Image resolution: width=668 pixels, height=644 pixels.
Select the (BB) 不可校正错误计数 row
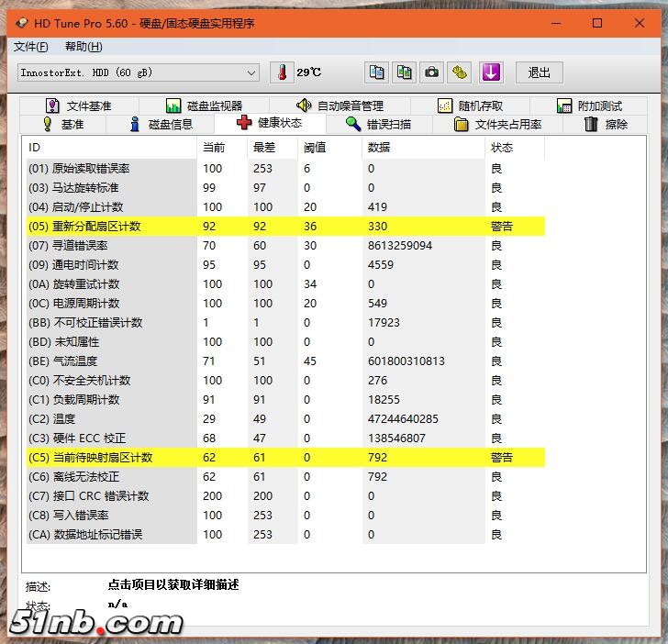click(x=285, y=323)
